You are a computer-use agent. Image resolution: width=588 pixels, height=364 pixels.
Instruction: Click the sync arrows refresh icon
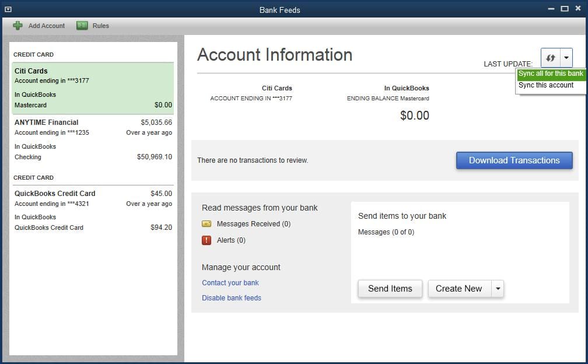(x=551, y=58)
